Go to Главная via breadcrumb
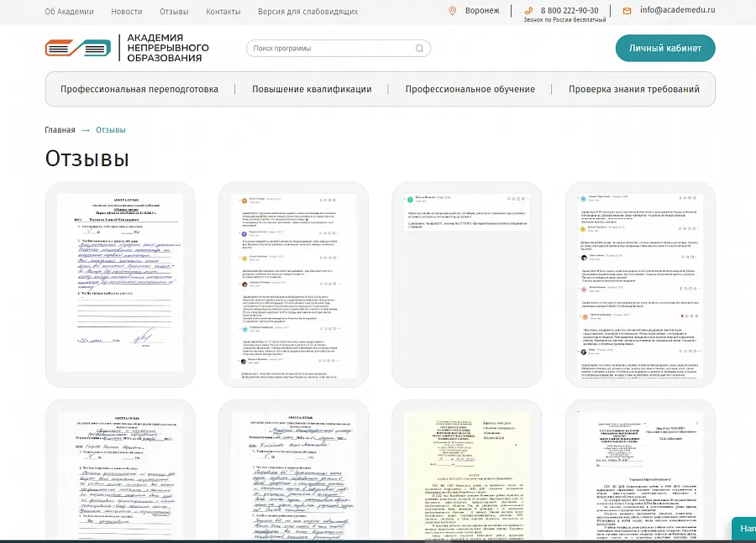The height and width of the screenshot is (543, 756). (x=60, y=130)
